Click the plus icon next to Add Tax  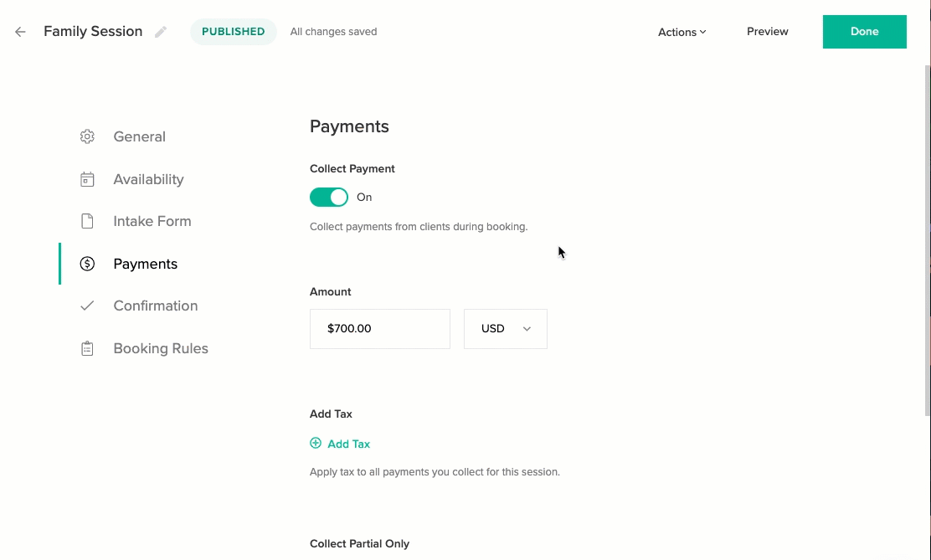[x=316, y=443]
